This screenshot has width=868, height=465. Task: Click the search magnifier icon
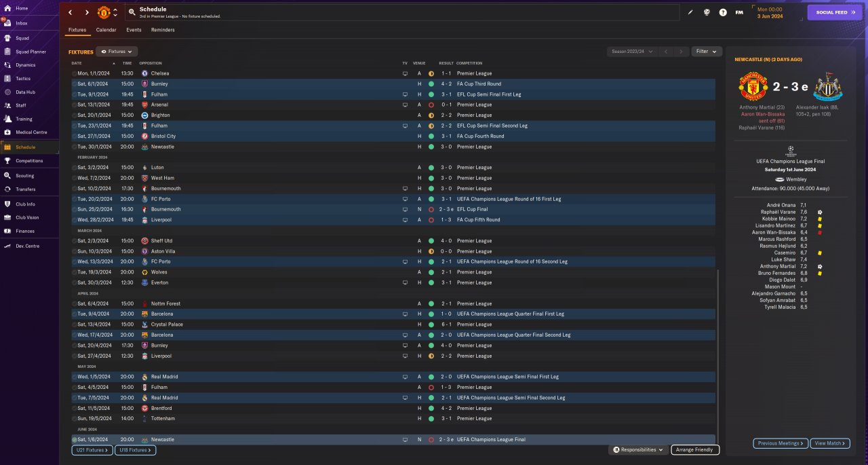click(x=131, y=12)
